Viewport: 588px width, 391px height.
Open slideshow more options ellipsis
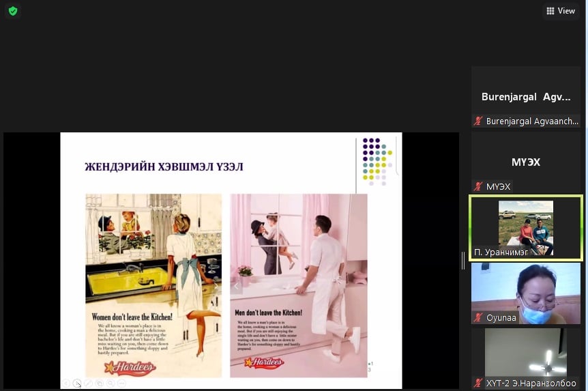pos(121,383)
